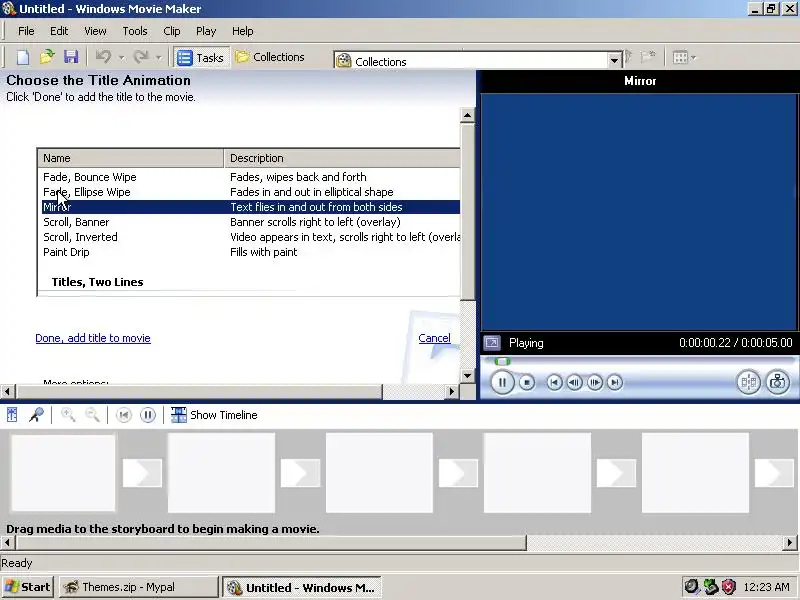Rewind the storyboard

pyautogui.click(x=123, y=415)
